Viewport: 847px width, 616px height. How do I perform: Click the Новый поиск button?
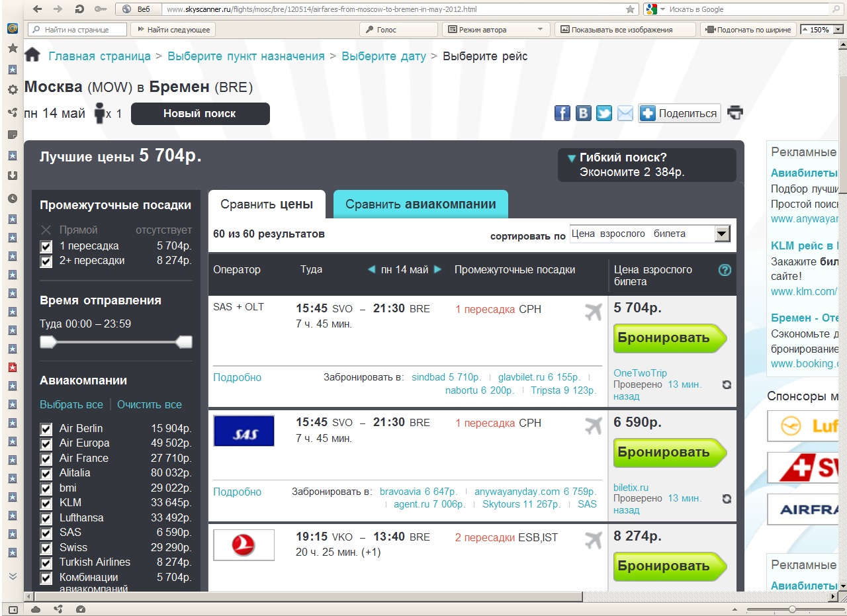point(200,114)
